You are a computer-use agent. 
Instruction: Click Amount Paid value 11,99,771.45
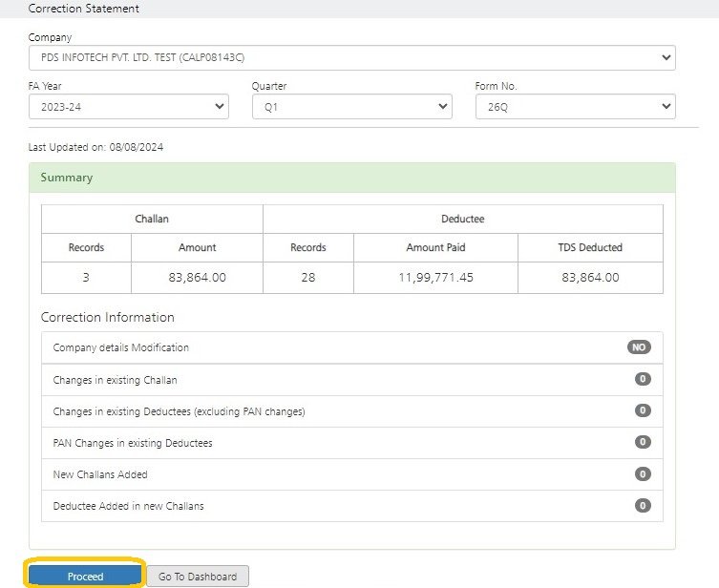[435, 278]
